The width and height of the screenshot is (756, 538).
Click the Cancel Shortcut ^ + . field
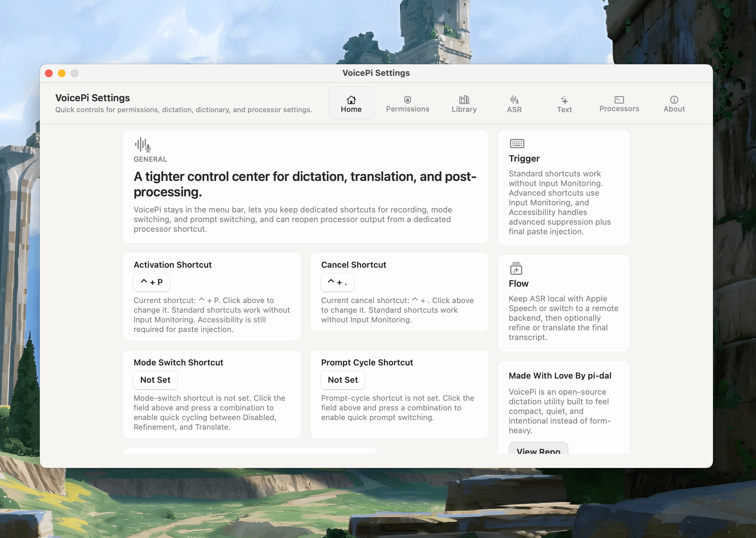tap(337, 282)
